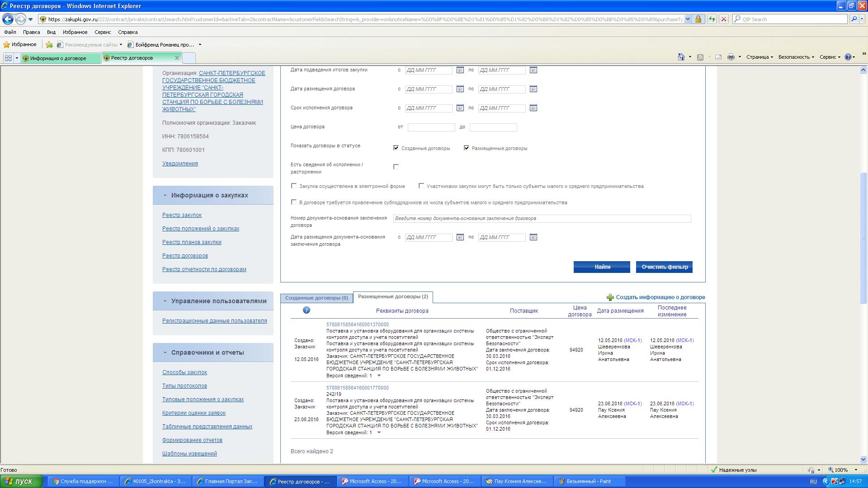
Task: Click the green plus icon to create a contract record
Action: click(x=610, y=297)
